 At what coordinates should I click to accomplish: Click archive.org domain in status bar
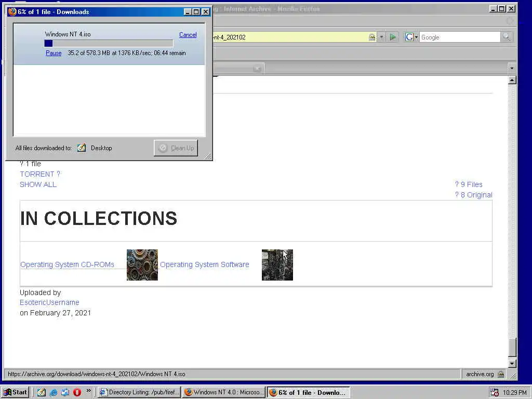(480, 374)
